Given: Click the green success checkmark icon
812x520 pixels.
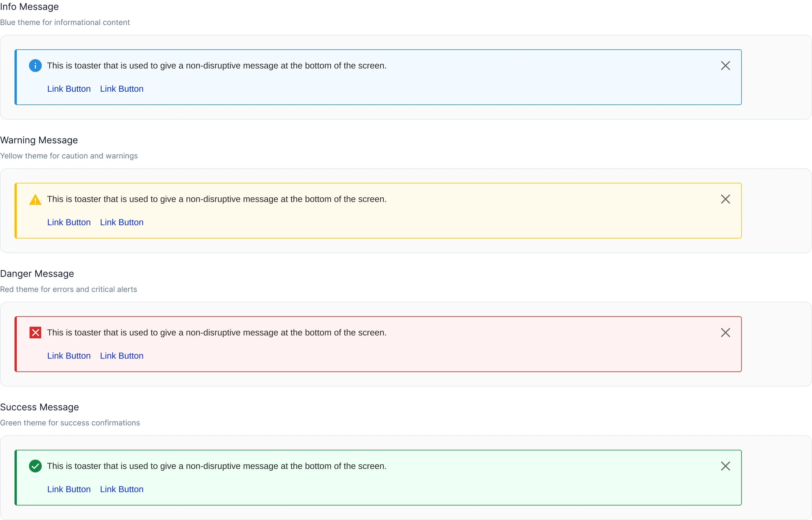Looking at the screenshot, I should [35, 466].
